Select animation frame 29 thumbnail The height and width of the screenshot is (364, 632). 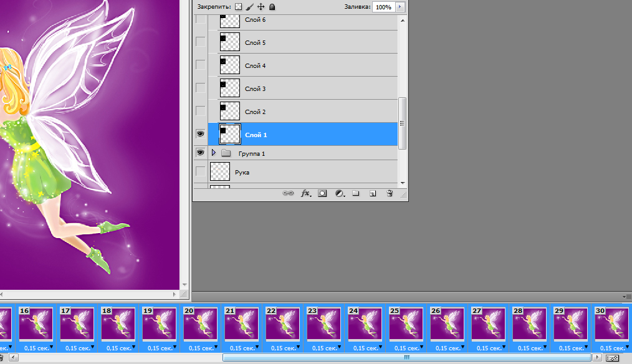570,323
